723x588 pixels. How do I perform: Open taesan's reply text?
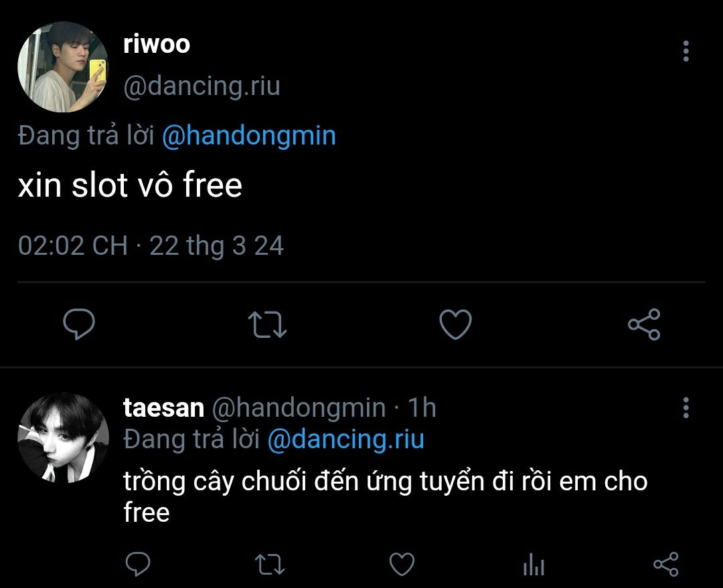coord(386,497)
